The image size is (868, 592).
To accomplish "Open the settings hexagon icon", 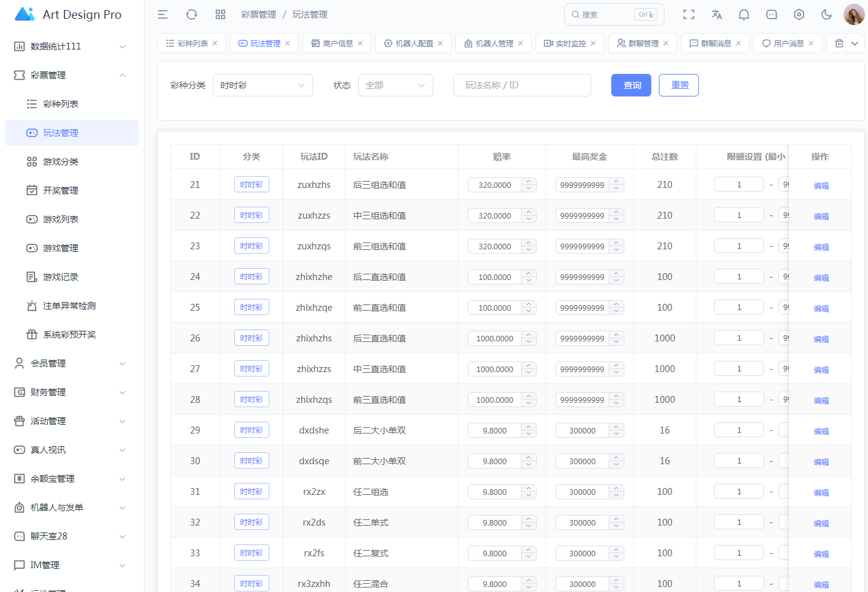I will pos(799,14).
